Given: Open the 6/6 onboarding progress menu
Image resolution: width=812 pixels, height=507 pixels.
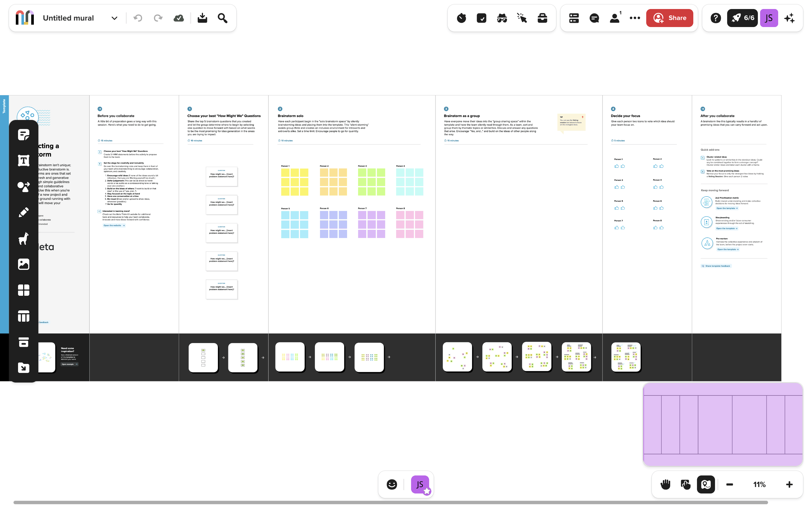Looking at the screenshot, I should coord(742,18).
